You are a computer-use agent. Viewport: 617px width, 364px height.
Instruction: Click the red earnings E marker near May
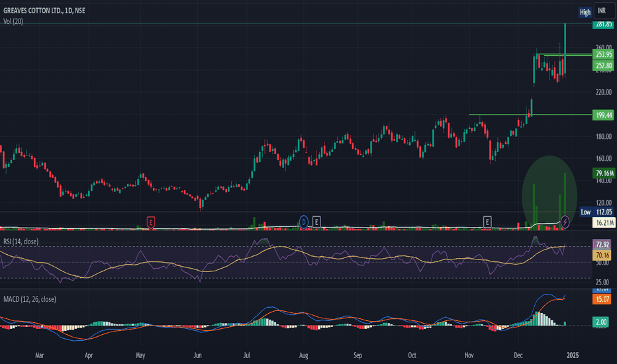pos(151,222)
